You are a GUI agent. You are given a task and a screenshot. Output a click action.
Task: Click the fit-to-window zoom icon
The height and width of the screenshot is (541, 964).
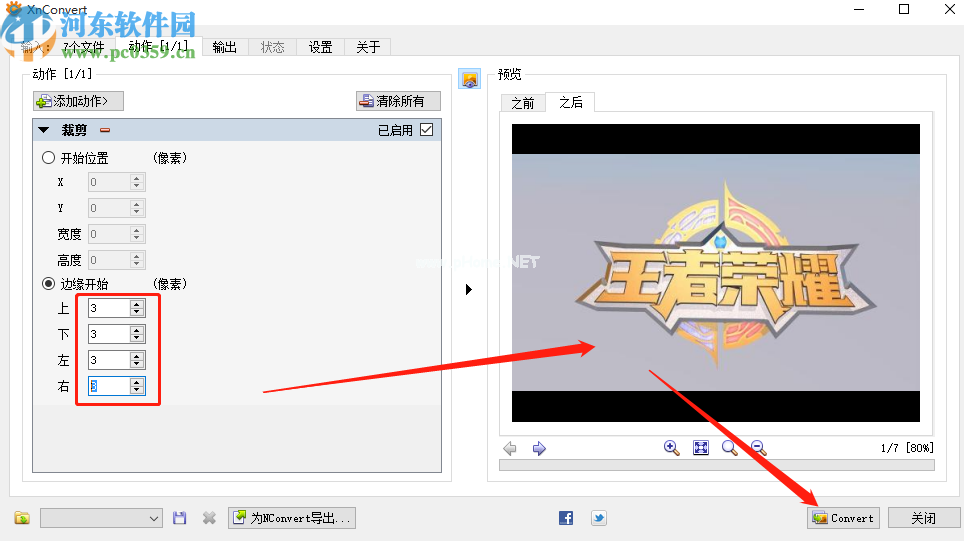point(701,448)
